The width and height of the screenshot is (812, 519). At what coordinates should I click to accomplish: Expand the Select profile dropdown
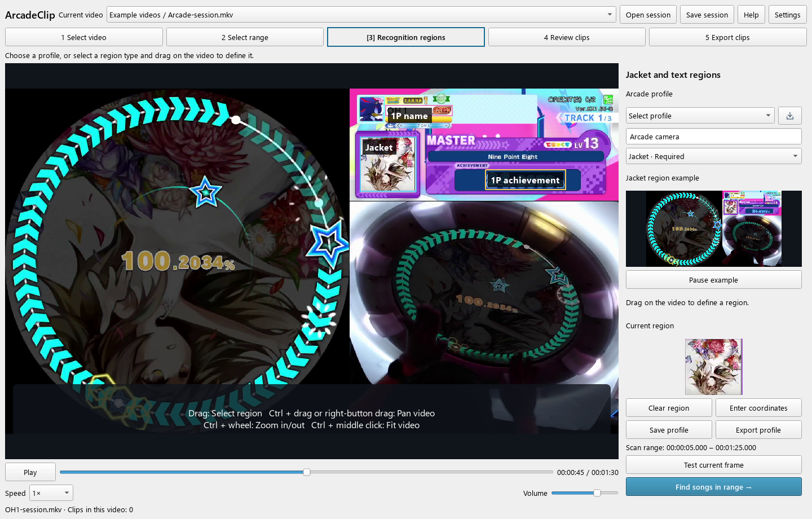tap(700, 116)
